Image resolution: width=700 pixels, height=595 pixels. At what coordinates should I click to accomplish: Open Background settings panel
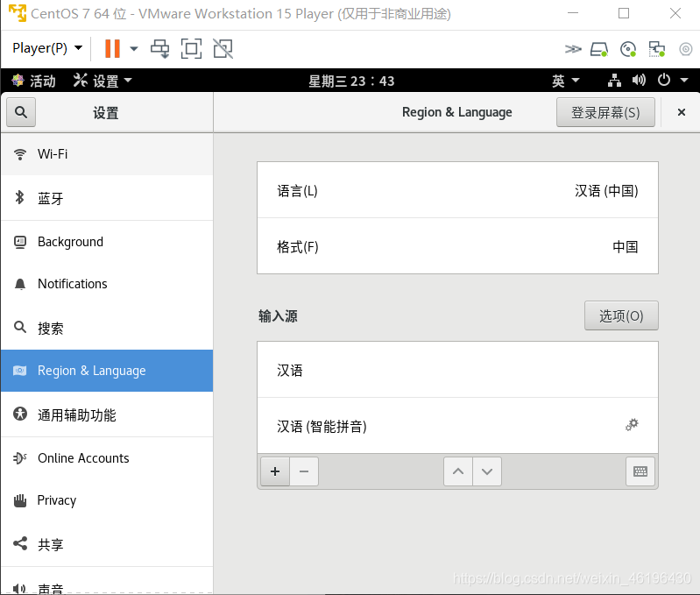107,242
